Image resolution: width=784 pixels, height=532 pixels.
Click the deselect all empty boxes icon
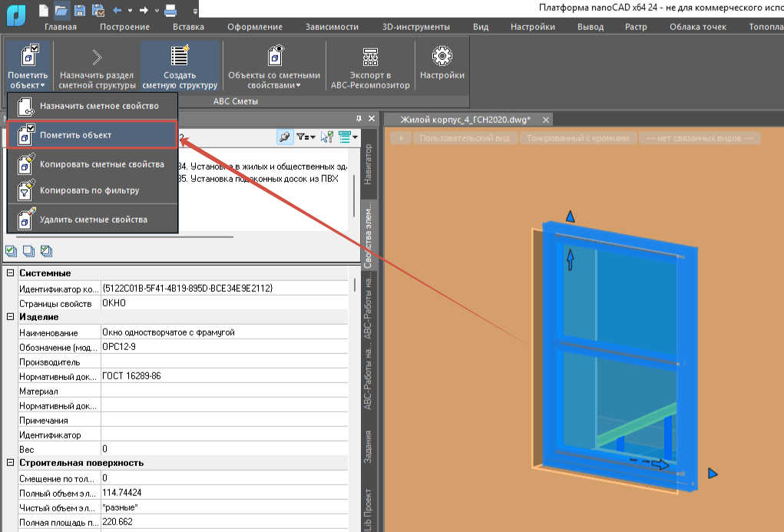pos(29,251)
